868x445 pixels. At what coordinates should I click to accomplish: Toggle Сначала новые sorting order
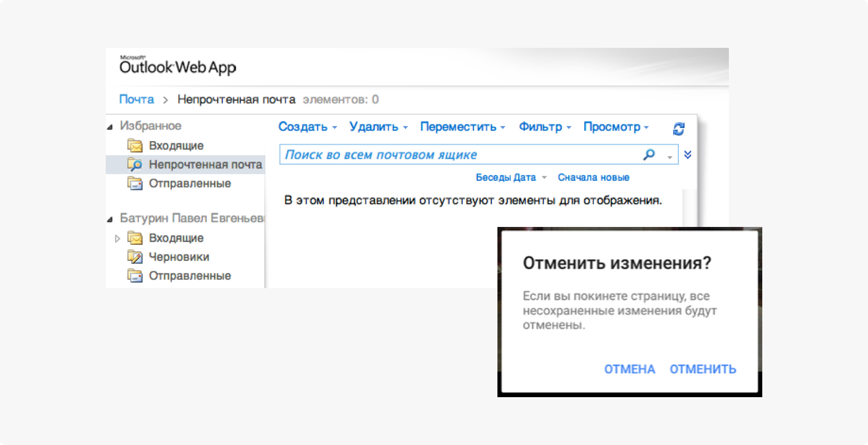click(x=593, y=177)
